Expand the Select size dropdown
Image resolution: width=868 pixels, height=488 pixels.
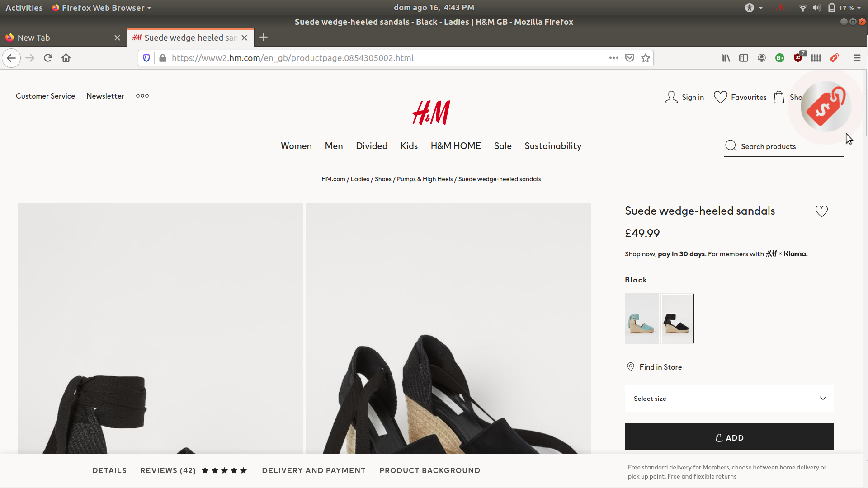(x=729, y=399)
